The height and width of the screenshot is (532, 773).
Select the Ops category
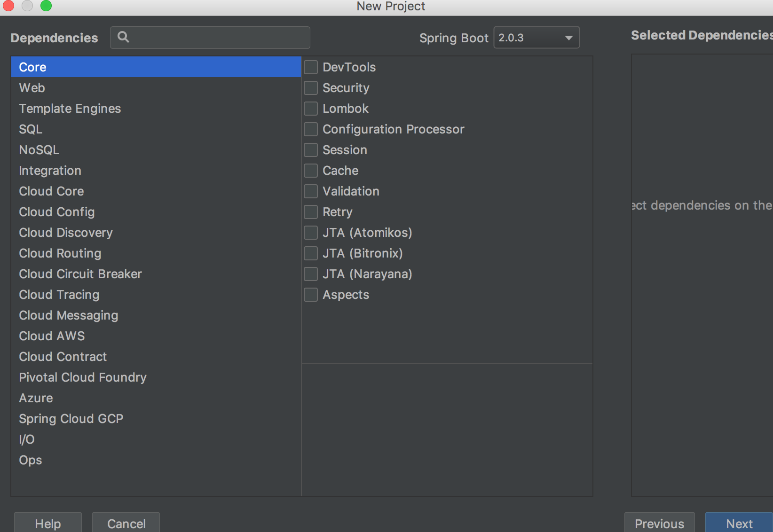click(x=156, y=460)
